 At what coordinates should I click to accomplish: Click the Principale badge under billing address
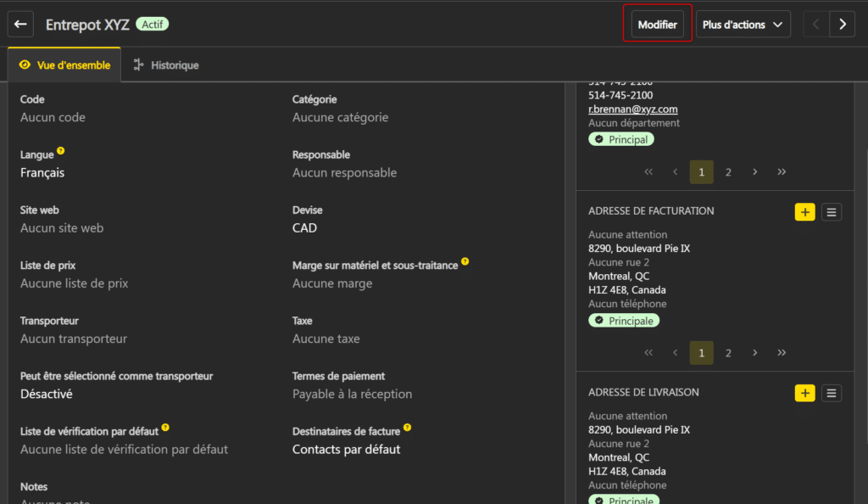tap(624, 321)
